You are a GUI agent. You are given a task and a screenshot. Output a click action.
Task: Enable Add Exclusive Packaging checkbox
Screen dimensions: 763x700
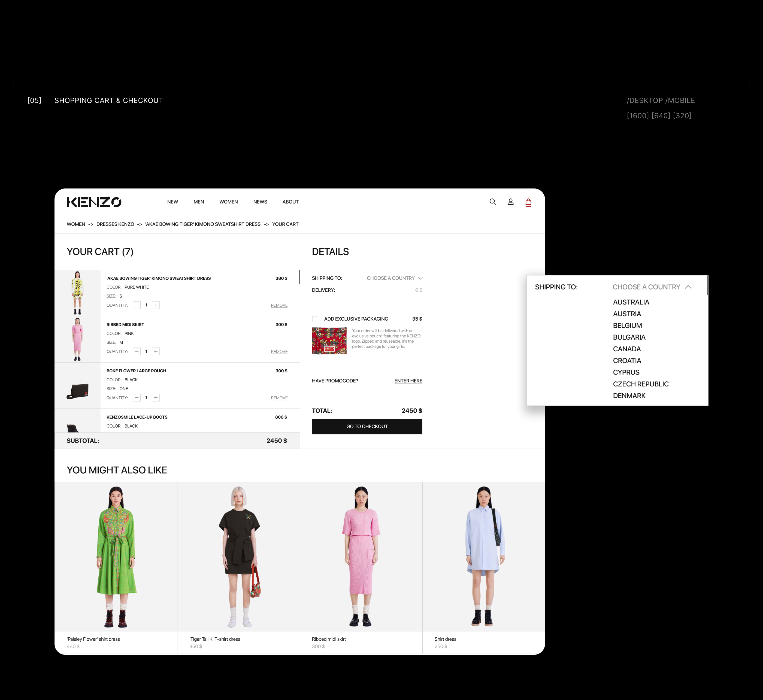[x=315, y=319]
